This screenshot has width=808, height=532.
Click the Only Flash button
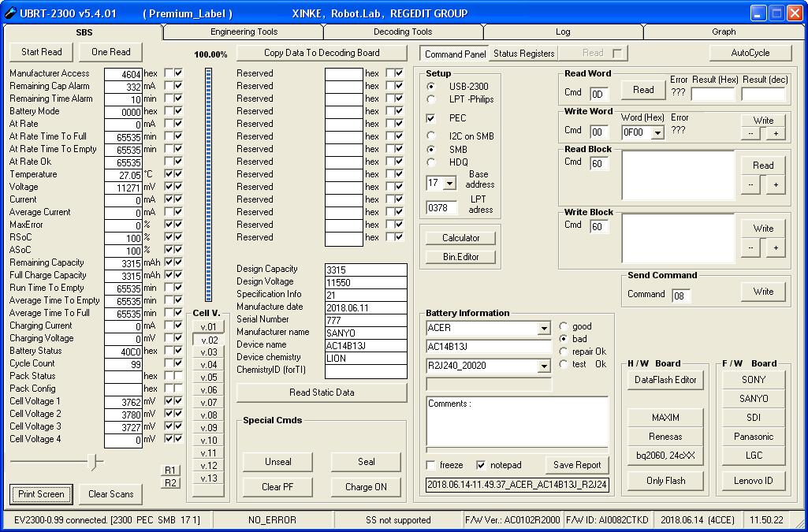(665, 481)
